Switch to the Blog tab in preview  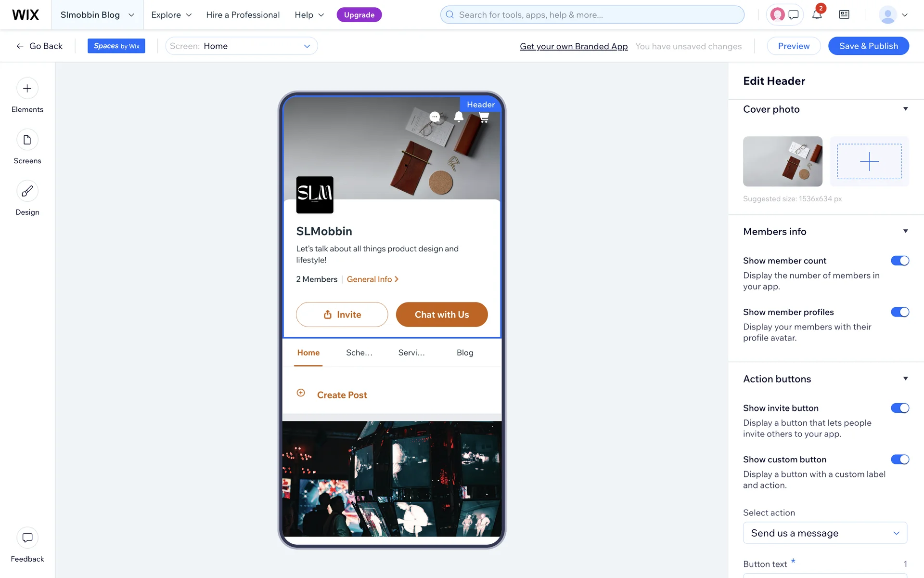465,353
